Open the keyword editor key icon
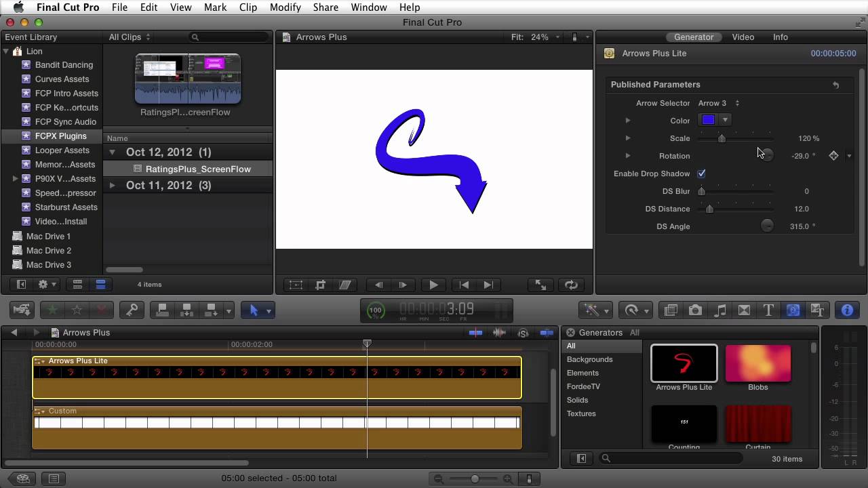The height and width of the screenshot is (488, 868). click(130, 310)
